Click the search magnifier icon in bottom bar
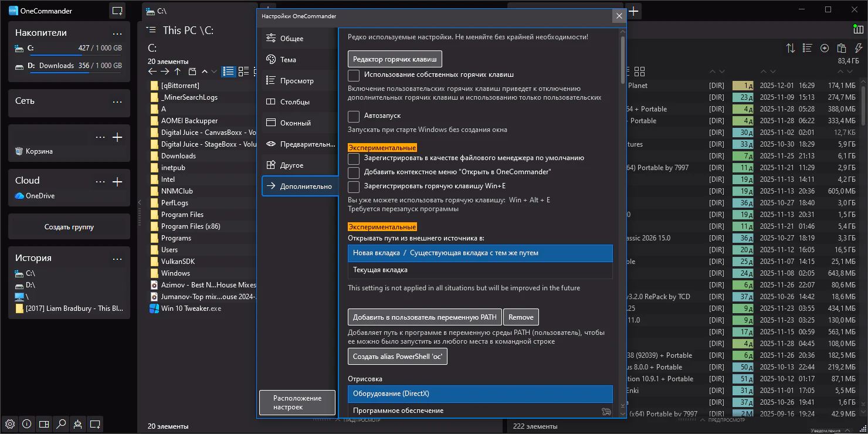This screenshot has height=434, width=868. [x=60, y=424]
